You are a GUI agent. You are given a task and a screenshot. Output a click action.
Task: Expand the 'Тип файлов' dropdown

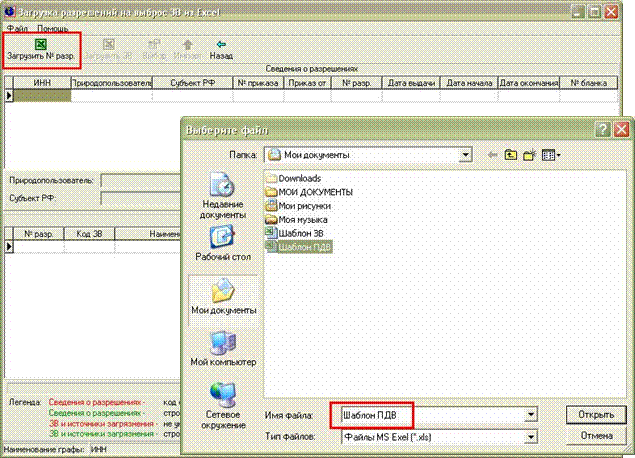(531, 437)
